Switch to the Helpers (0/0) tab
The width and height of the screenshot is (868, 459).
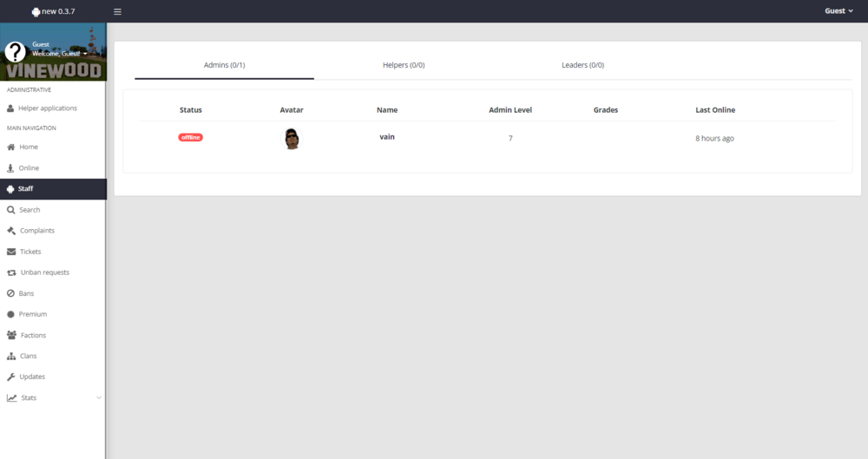pyautogui.click(x=404, y=65)
